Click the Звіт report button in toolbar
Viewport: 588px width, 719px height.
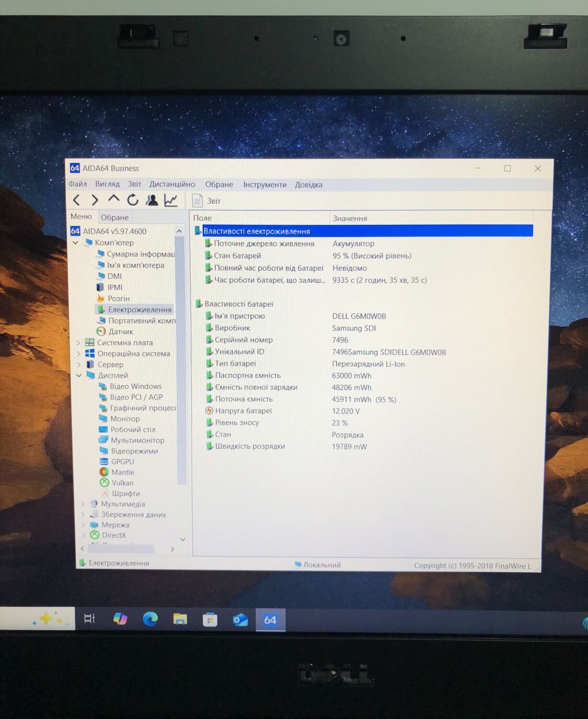(207, 201)
